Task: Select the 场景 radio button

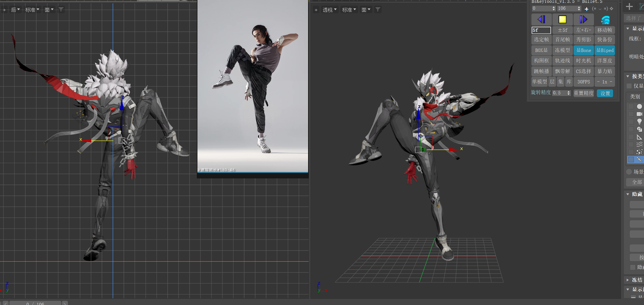Action: point(629,172)
